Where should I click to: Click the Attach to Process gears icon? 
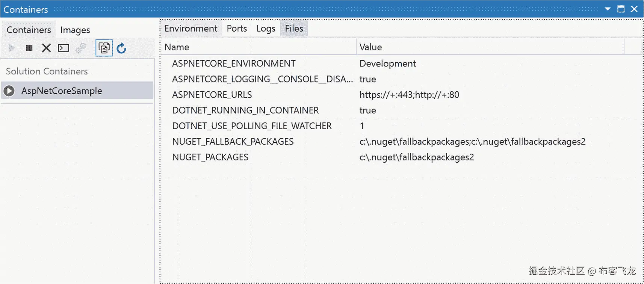coord(81,48)
